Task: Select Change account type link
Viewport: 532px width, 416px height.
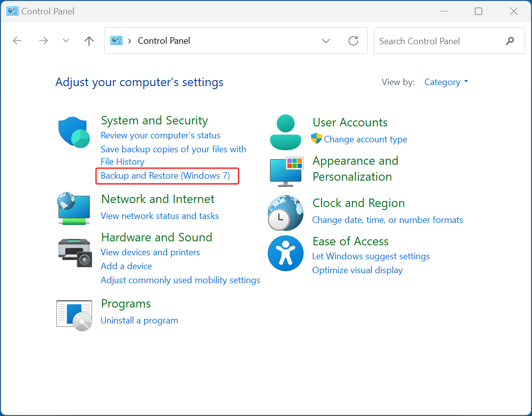Action: pyautogui.click(x=365, y=139)
